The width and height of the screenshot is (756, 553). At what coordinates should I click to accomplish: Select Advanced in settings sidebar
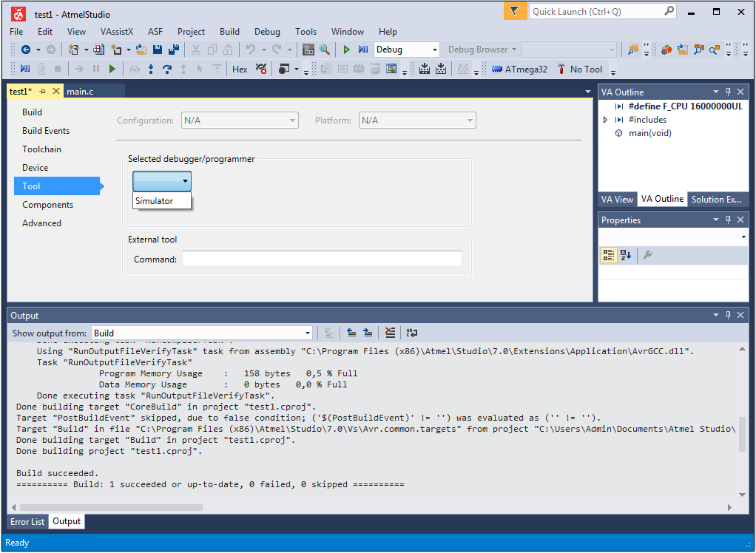coord(41,223)
